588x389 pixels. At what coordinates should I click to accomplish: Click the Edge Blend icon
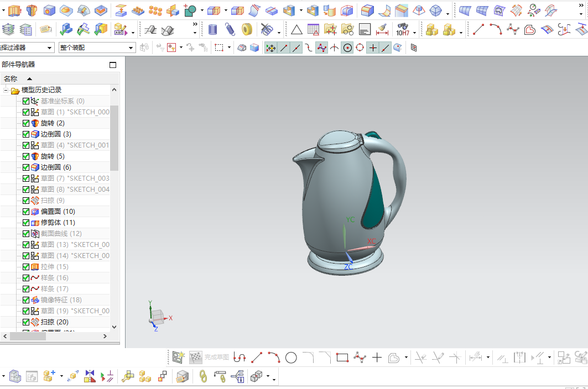(367, 10)
